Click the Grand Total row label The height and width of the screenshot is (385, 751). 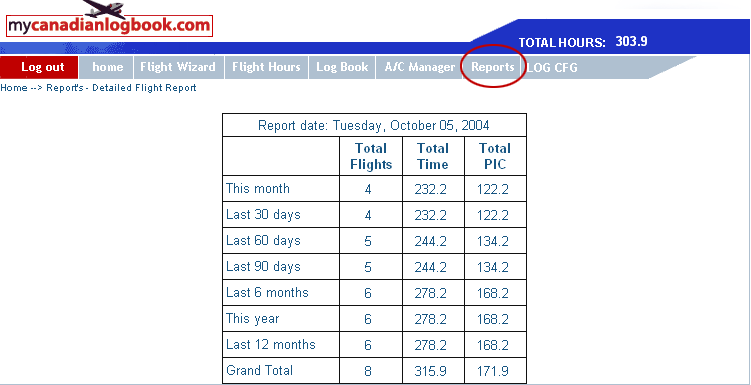click(259, 370)
